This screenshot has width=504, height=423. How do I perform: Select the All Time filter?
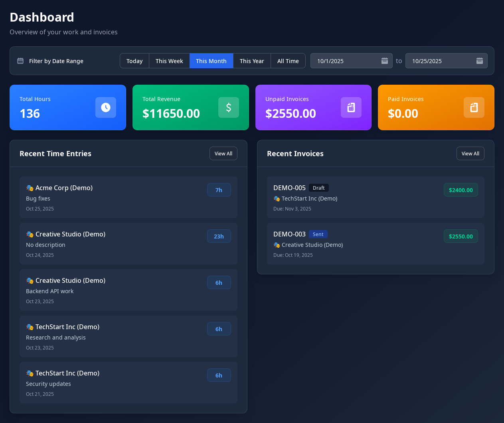tap(288, 61)
